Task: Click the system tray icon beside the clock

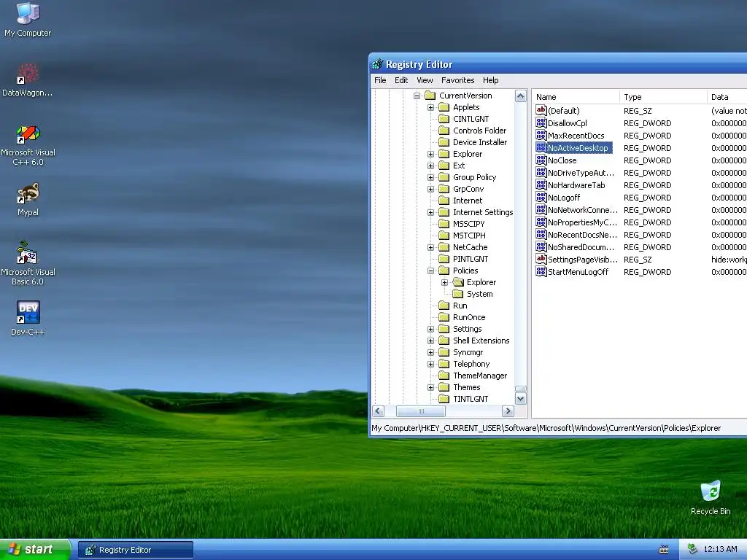Action: click(692, 549)
